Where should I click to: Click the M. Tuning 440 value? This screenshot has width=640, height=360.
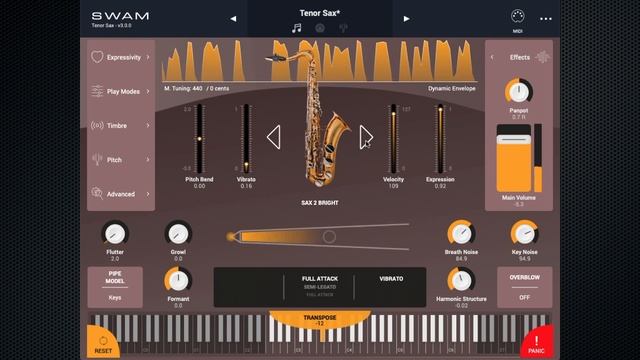point(196,89)
